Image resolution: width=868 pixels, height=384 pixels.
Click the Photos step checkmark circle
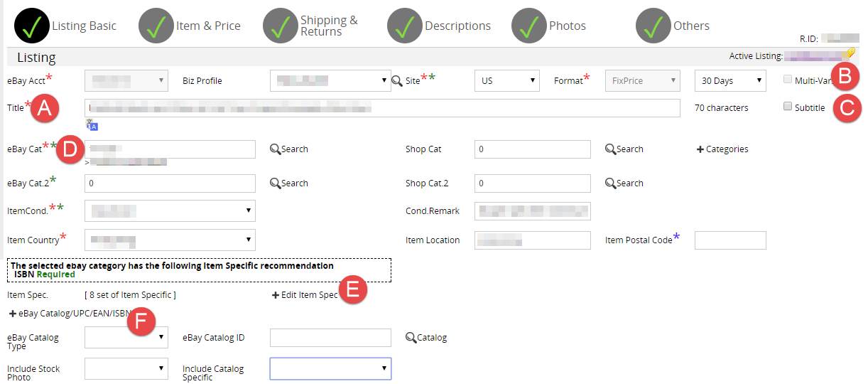529,25
